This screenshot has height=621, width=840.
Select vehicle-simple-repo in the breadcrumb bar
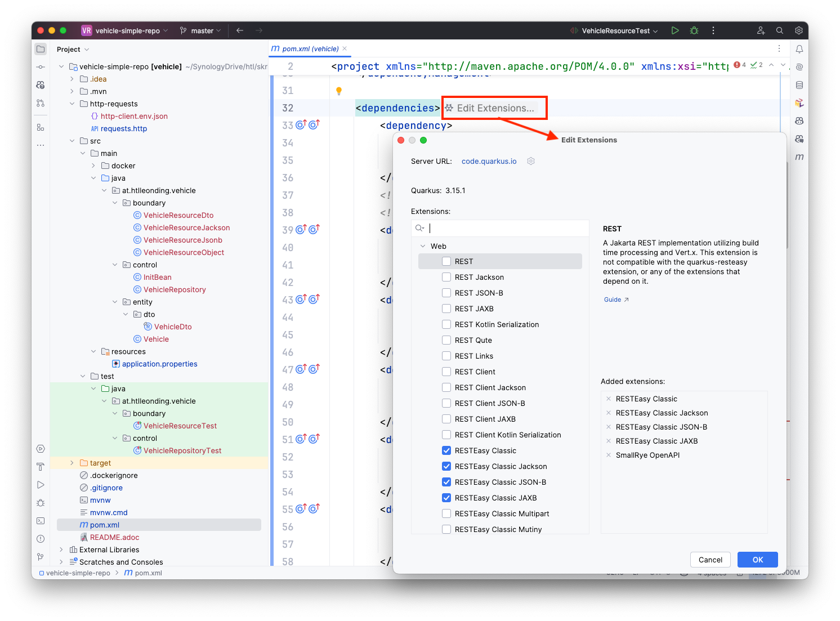click(x=74, y=573)
